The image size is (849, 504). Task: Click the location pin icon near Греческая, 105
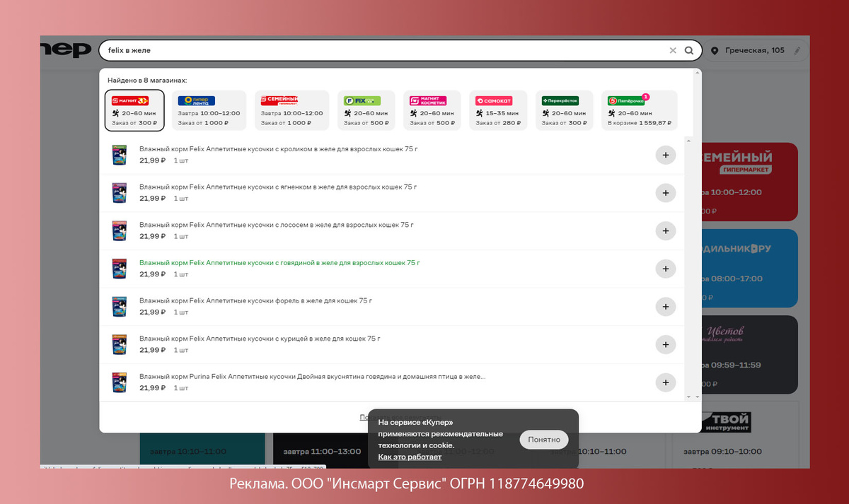715,51
